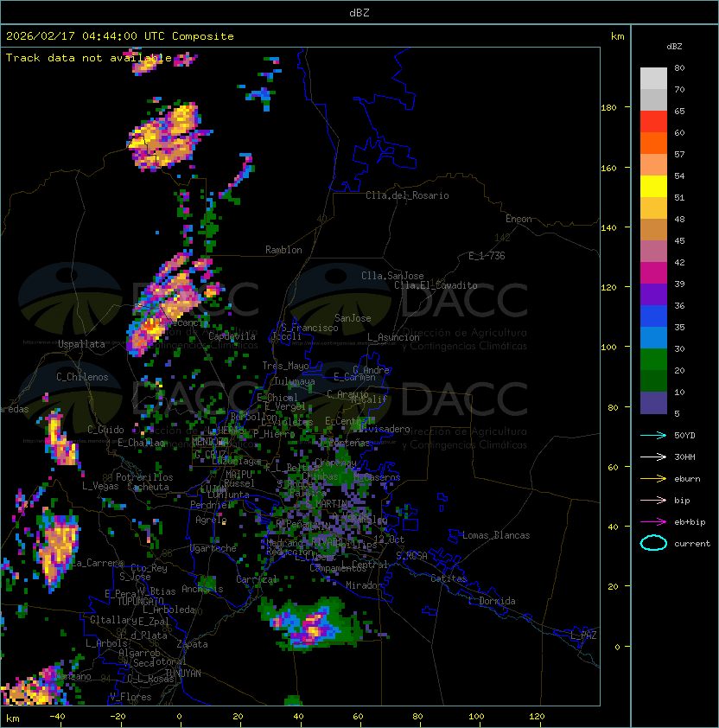Click the 'Clla.El_Cavadito' map label
Image resolution: width=719 pixels, height=728 pixels.
(436, 285)
